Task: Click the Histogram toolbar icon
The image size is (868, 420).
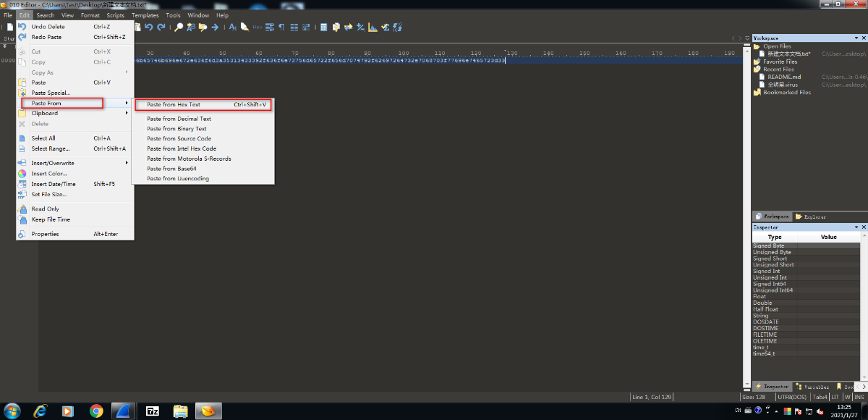Action: click(x=373, y=27)
